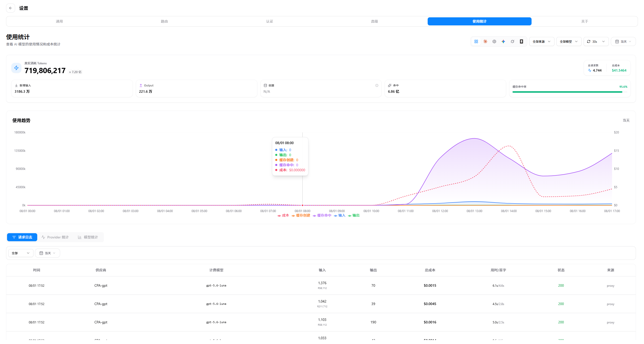
Task: Filter by the Claude starburst icon
Action: pos(485,41)
